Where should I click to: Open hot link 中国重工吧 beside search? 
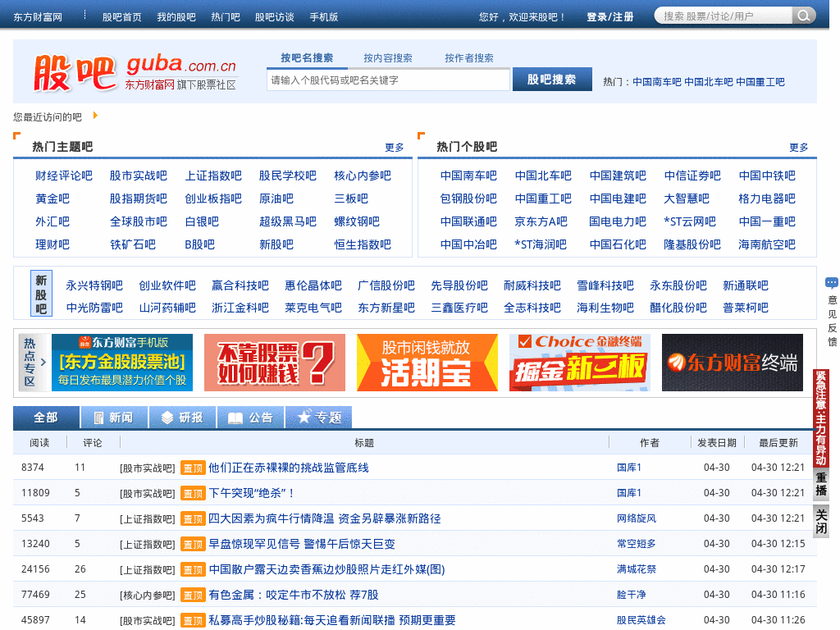coord(760,82)
